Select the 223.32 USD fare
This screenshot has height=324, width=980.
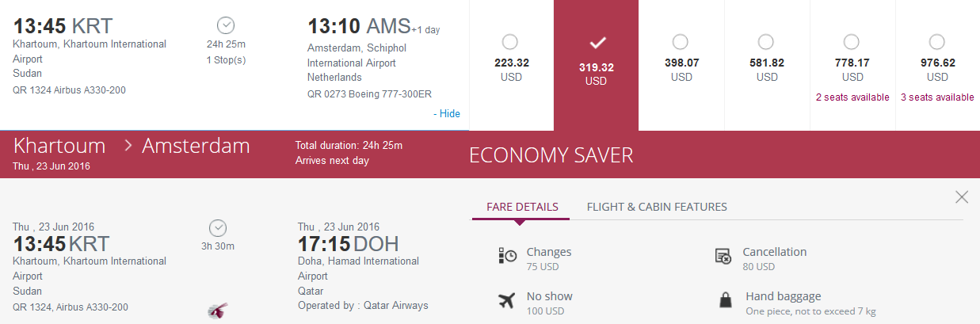coord(510,41)
